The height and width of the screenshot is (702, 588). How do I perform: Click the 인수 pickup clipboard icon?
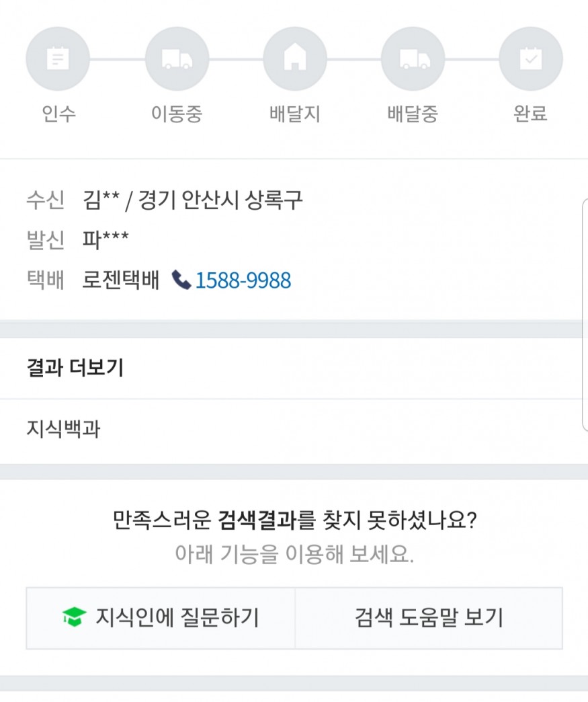tap(58, 58)
